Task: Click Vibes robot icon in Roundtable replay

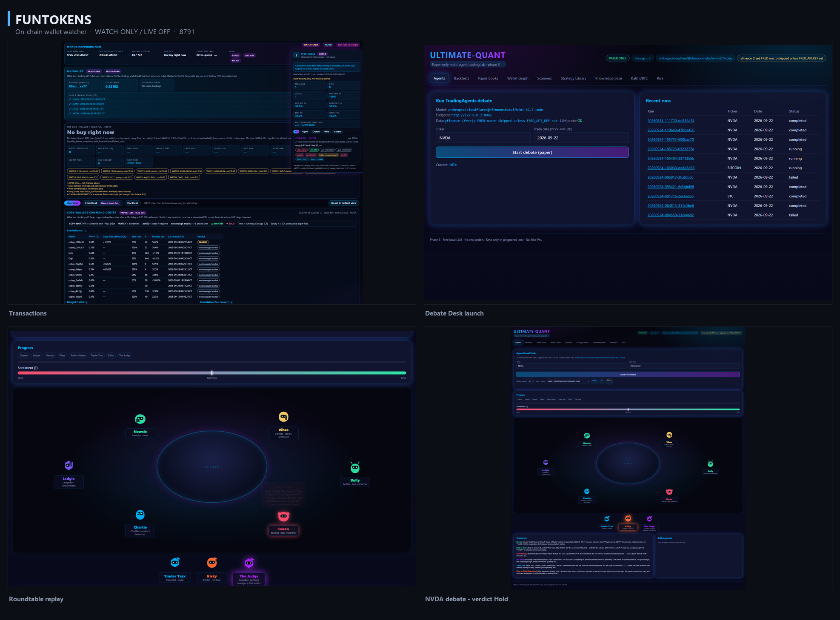Action: (x=283, y=417)
